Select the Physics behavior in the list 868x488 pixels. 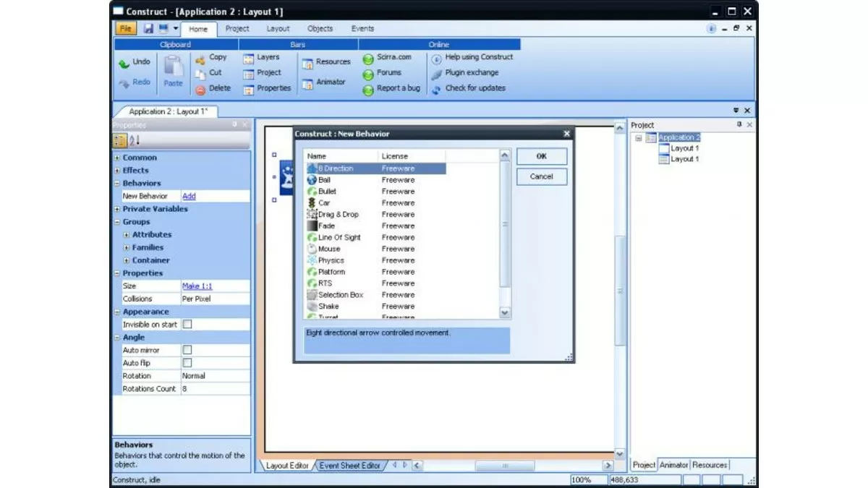[331, 260]
